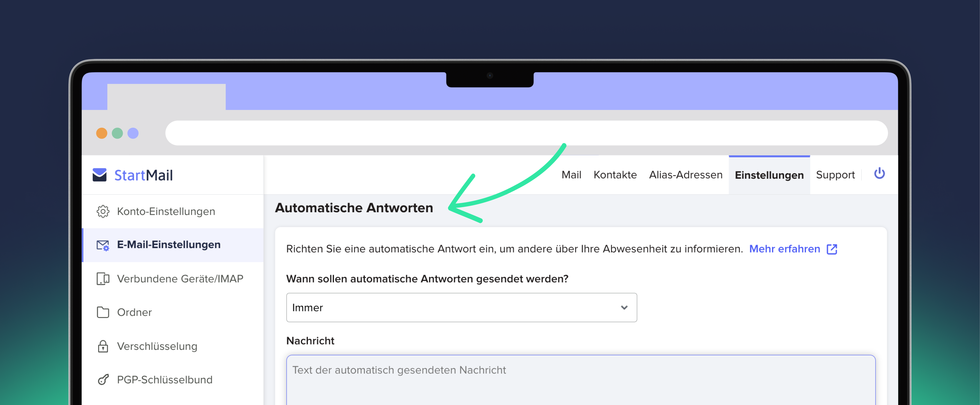Switch to the Mail tab
The width and height of the screenshot is (980, 405).
[x=571, y=175]
